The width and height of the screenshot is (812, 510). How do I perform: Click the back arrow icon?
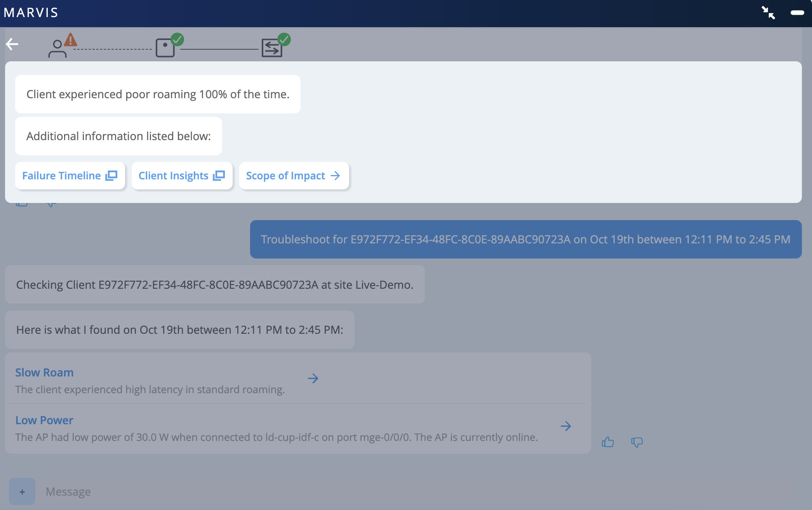click(12, 44)
